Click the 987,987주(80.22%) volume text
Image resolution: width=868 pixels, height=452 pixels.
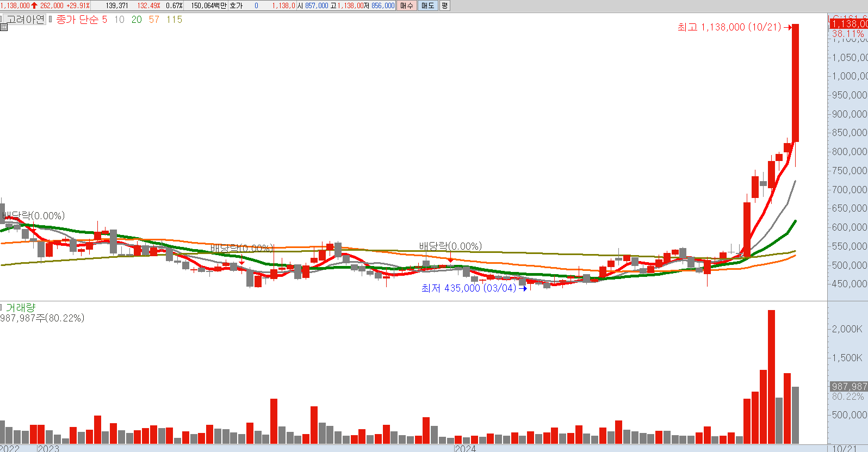tap(42, 318)
